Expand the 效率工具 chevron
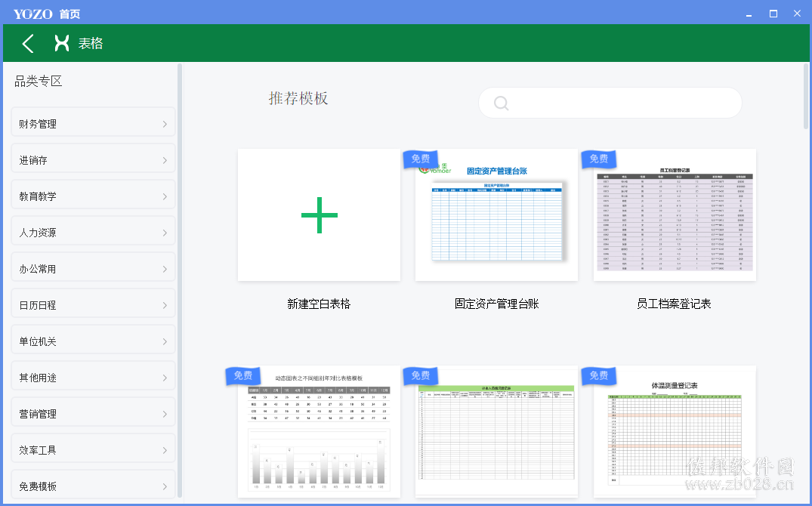Image resolution: width=812 pixels, height=506 pixels. pos(165,450)
